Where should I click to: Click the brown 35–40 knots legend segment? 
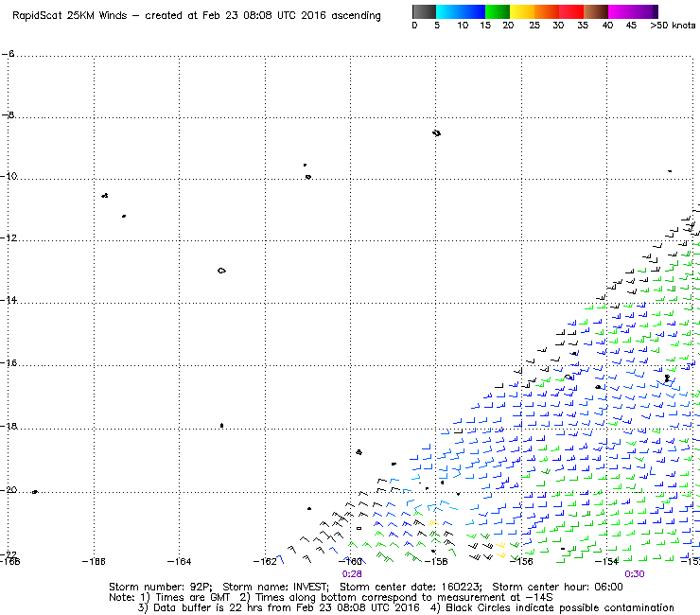pos(596,11)
